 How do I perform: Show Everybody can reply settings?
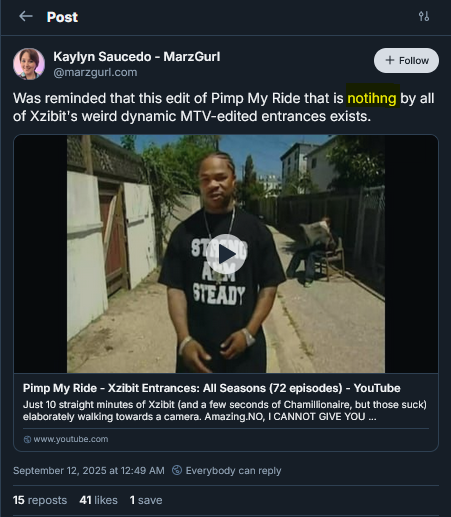233,471
